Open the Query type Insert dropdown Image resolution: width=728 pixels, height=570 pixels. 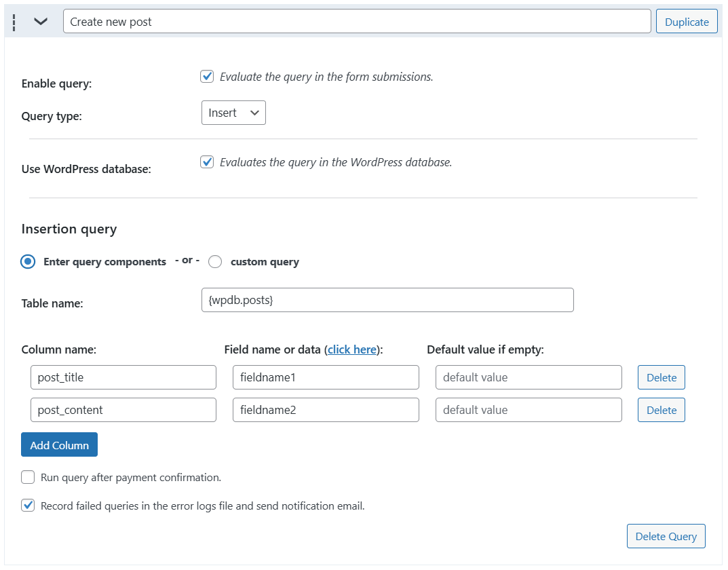coord(233,113)
